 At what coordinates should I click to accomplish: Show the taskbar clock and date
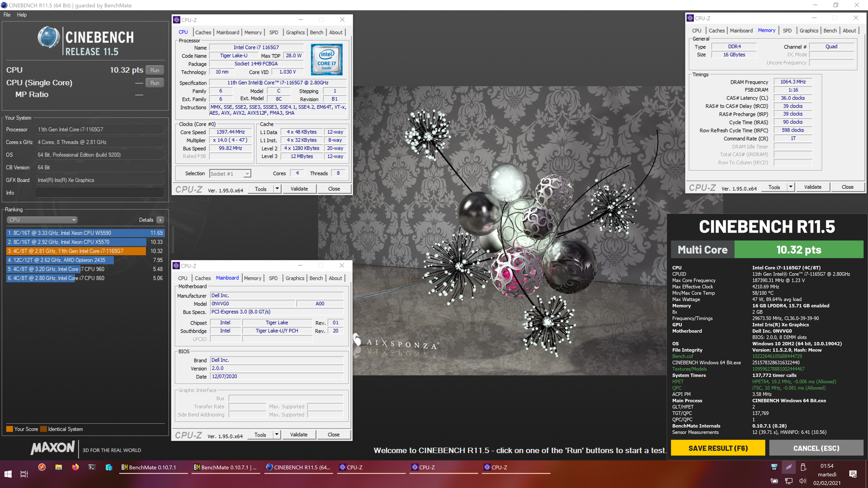tap(827, 474)
